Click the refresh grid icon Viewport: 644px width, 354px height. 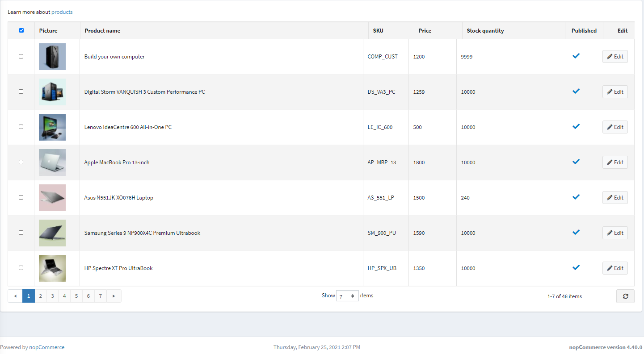click(x=625, y=296)
